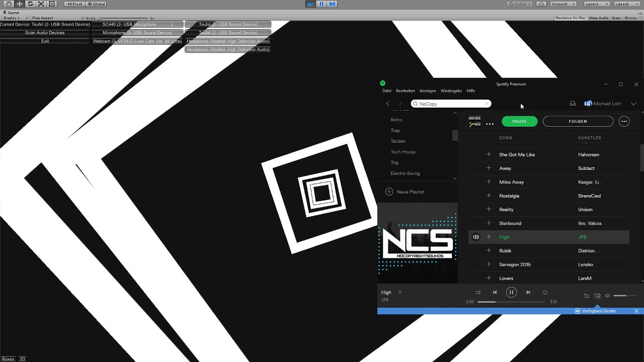Open the Gizmos dropdown
This screenshot has height=362, width=644.
point(632,18)
